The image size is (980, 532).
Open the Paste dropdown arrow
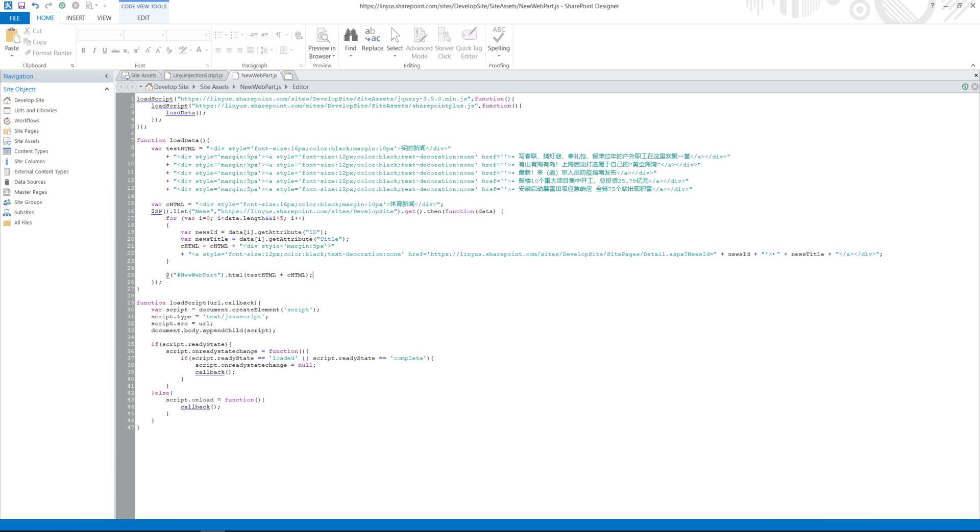pyautogui.click(x=12, y=56)
